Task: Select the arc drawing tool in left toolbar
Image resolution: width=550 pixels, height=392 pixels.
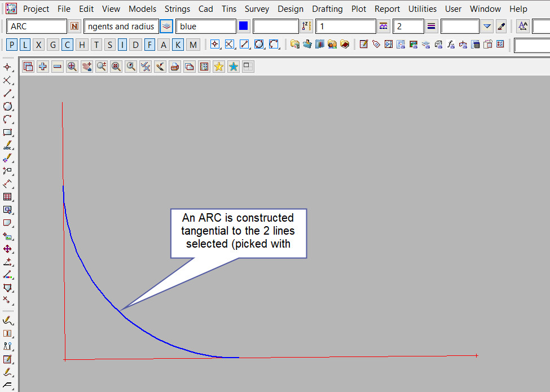Action: pos(7,120)
